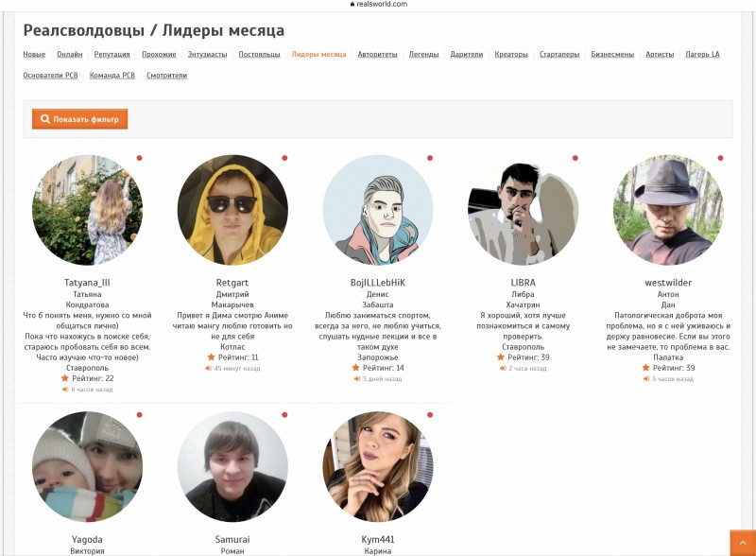756x556 pixels.
Task: Click the Kym441 username link
Action: 377,540
